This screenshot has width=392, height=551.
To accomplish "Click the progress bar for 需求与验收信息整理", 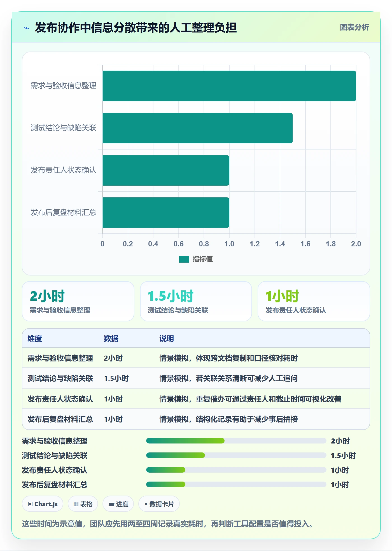I will [236, 441].
